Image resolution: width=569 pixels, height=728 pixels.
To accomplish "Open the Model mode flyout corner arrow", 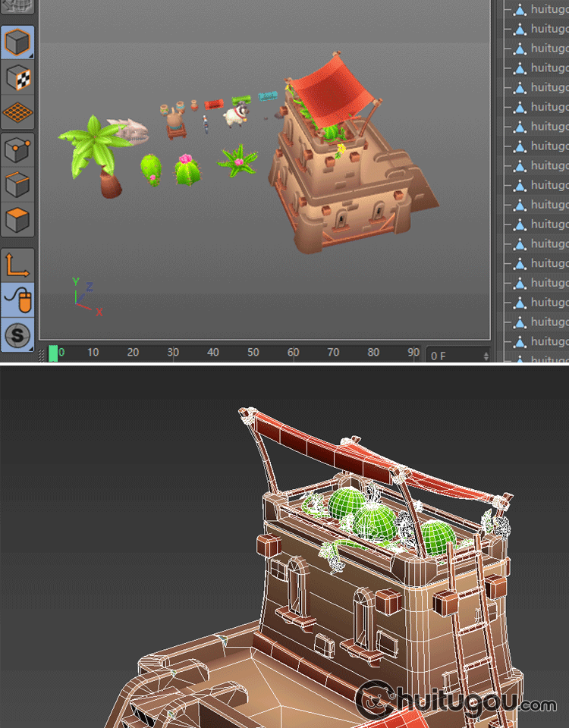I will point(30,55).
